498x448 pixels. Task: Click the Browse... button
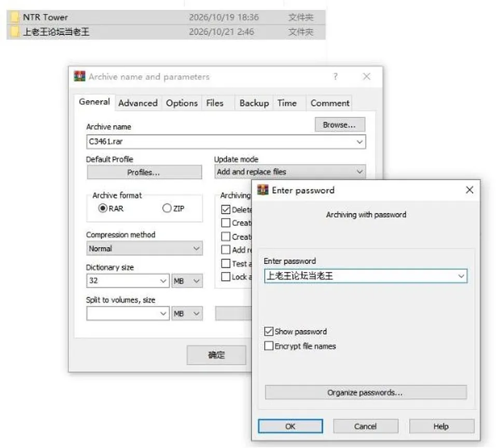pyautogui.click(x=340, y=125)
